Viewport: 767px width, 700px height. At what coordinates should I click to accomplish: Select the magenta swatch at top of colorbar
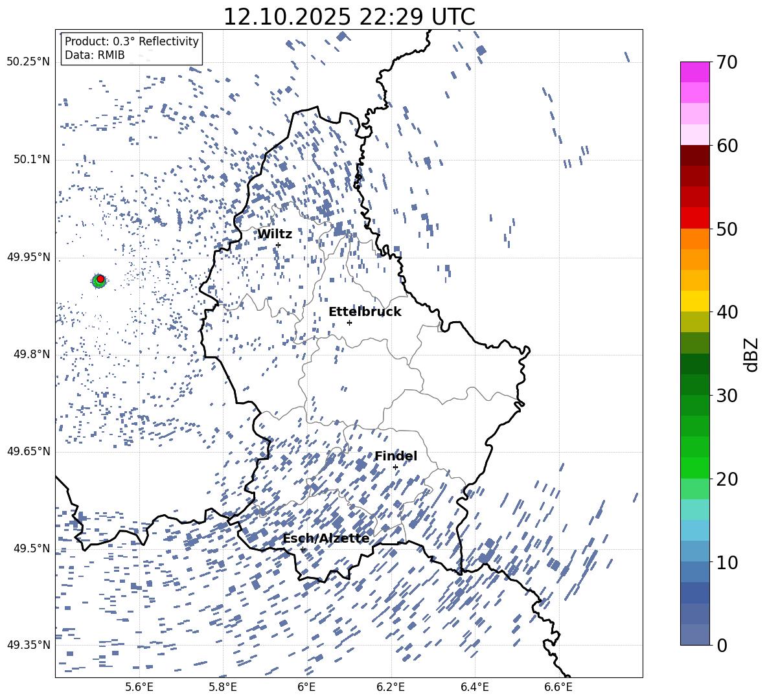tap(695, 72)
